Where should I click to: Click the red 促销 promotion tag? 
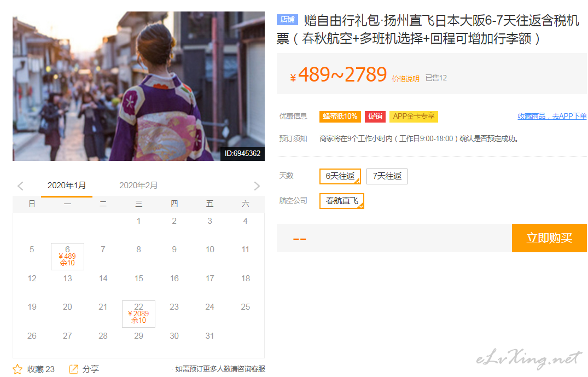375,117
